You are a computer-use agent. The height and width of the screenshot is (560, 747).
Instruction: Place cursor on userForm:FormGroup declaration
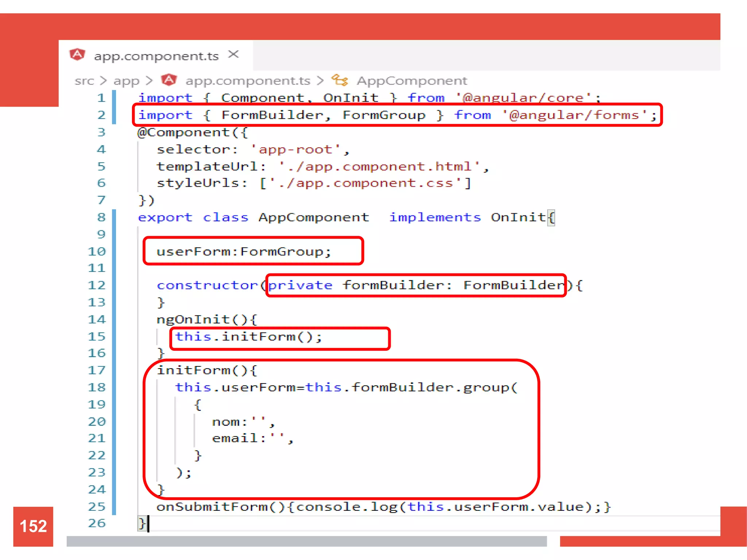click(244, 252)
